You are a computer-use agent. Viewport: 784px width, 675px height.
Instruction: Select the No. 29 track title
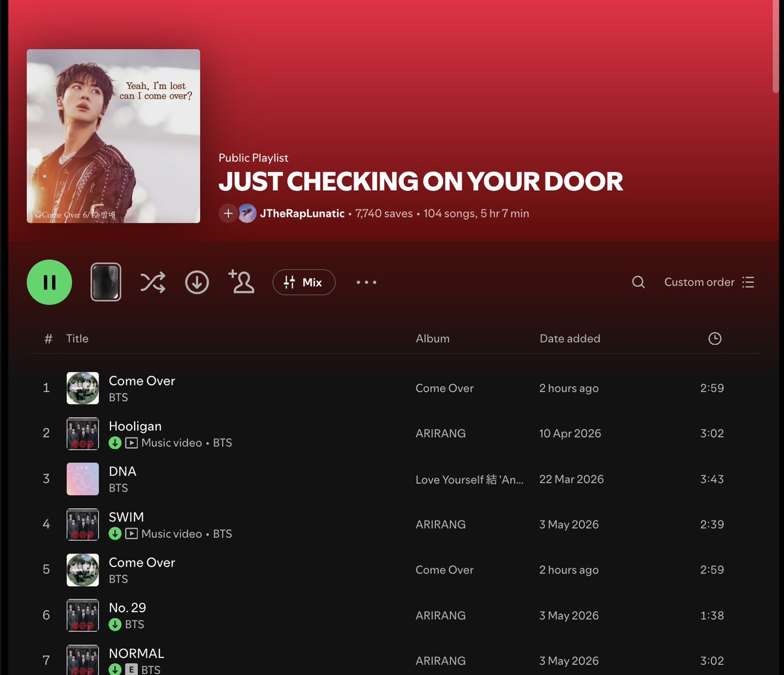click(127, 608)
